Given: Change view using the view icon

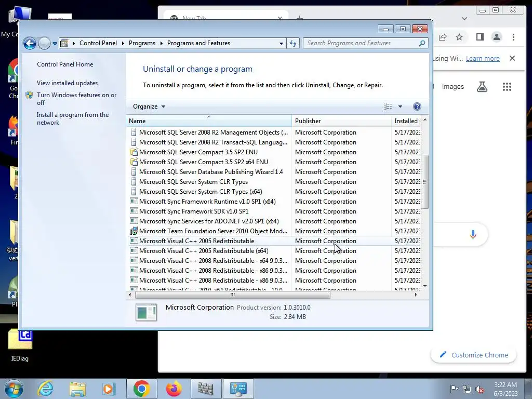Looking at the screenshot, I should (388, 107).
